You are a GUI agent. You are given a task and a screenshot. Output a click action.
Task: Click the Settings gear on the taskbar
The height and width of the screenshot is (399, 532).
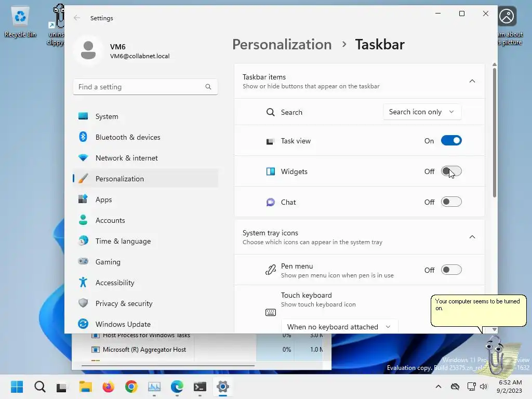pos(223,387)
